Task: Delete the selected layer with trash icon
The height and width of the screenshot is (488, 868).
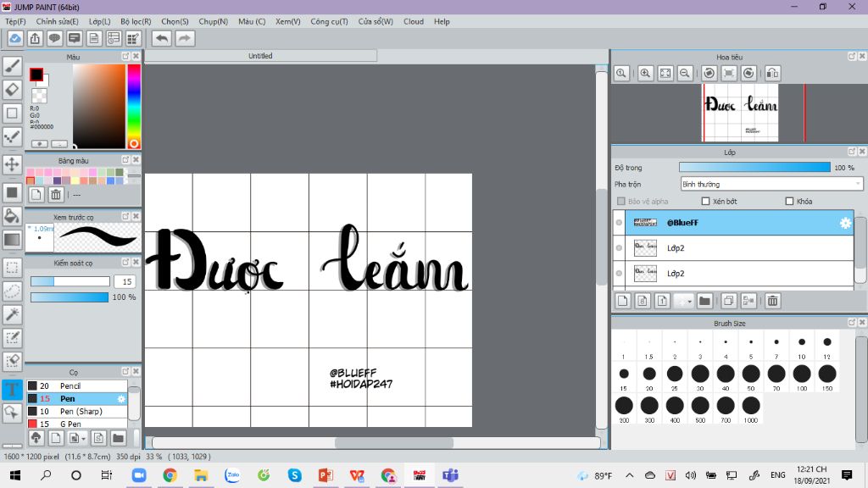Action: 773,301
